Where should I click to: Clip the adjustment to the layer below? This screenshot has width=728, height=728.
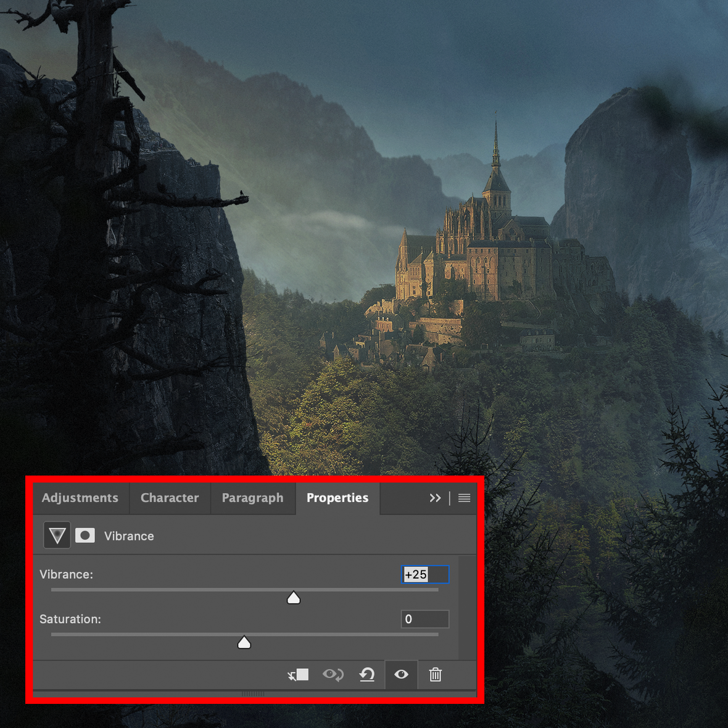(299, 674)
